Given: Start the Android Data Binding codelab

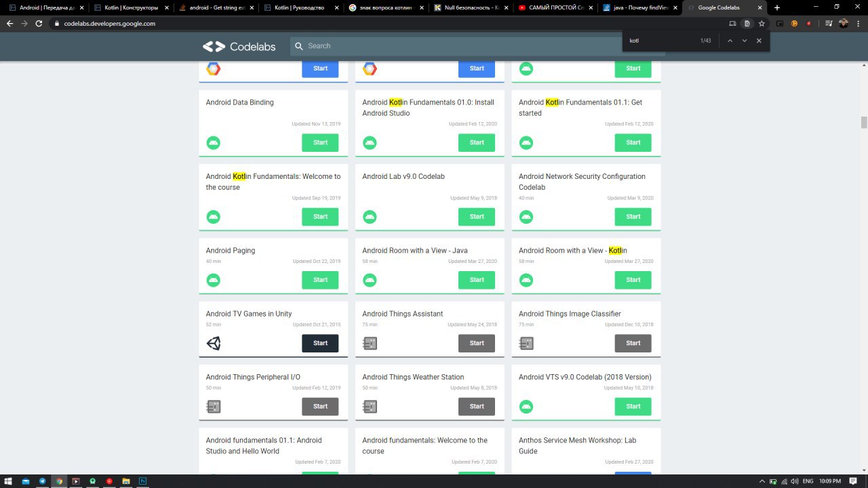Looking at the screenshot, I should [x=320, y=142].
